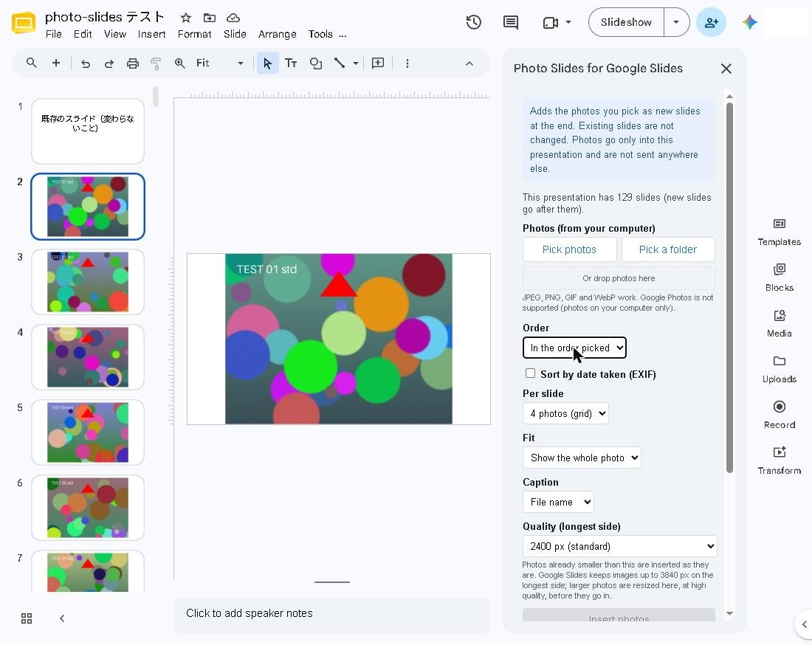The image size is (812, 645).
Task: Undo the last action
Action: 86,63
